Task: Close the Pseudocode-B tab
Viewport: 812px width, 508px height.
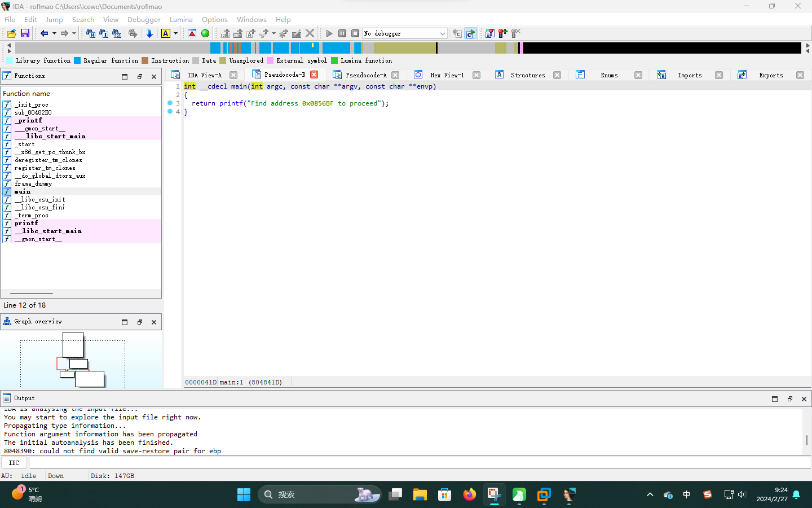Action: (x=314, y=75)
